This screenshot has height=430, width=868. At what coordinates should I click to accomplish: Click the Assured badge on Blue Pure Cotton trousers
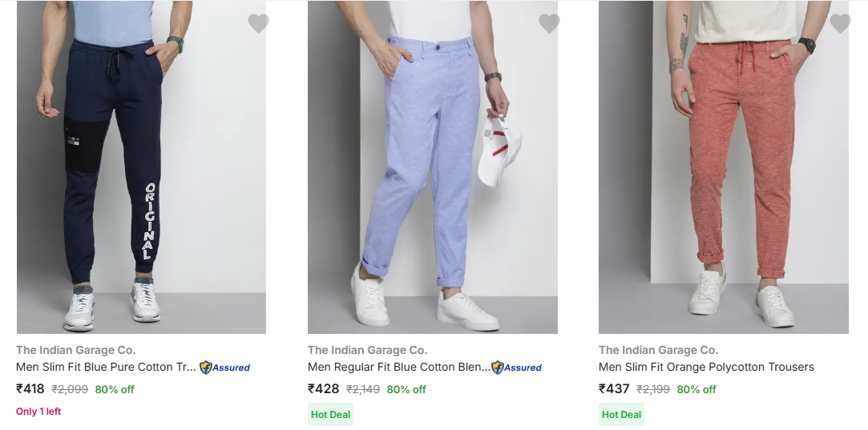click(x=225, y=368)
